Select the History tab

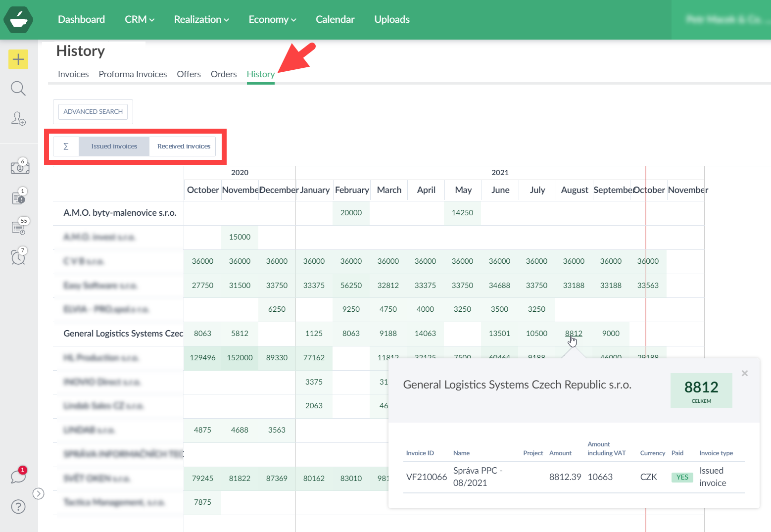click(x=261, y=74)
